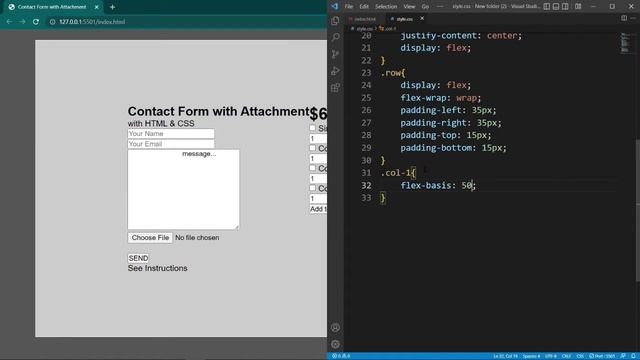Viewport: 640px width, 360px height.
Task: Open the View menu
Action: (409, 7)
